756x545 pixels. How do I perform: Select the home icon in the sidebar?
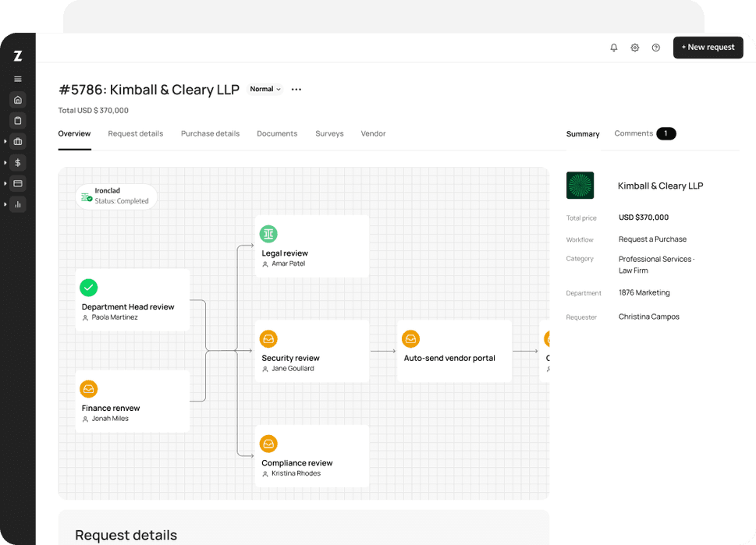point(17,100)
